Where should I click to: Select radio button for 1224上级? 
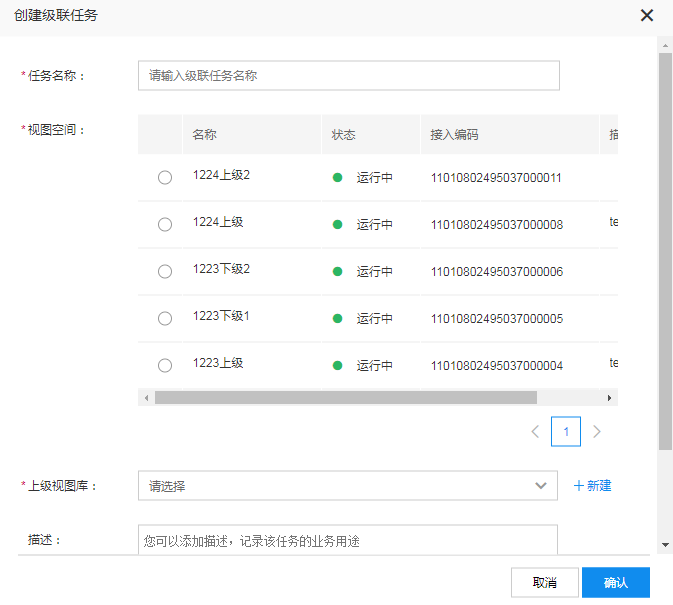pyautogui.click(x=165, y=225)
